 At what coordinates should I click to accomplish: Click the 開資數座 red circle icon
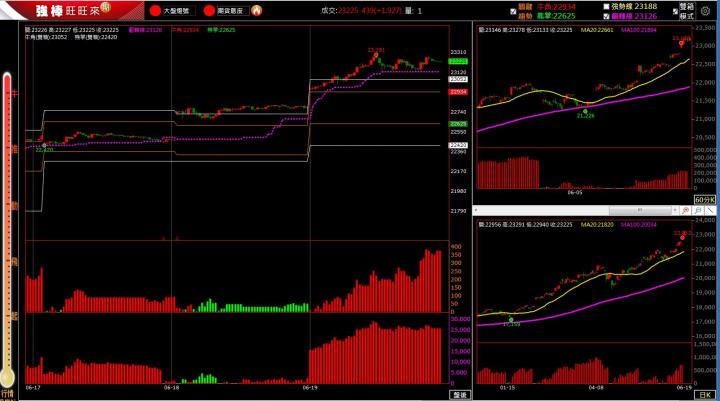[x=209, y=11]
